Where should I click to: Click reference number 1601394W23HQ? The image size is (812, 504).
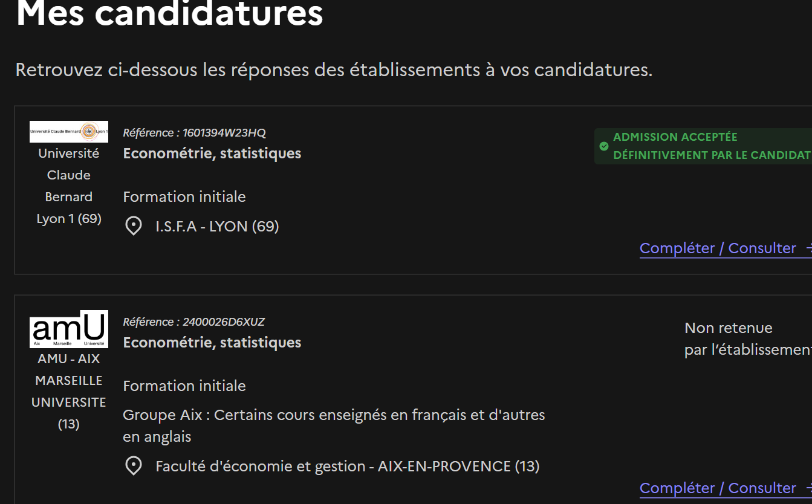coord(224,133)
